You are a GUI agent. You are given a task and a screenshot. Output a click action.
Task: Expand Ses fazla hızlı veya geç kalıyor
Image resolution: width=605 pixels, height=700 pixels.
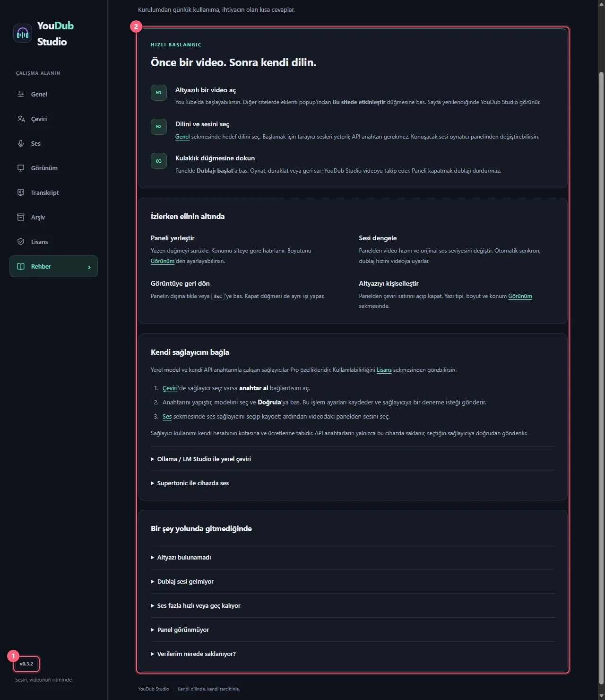(x=353, y=605)
